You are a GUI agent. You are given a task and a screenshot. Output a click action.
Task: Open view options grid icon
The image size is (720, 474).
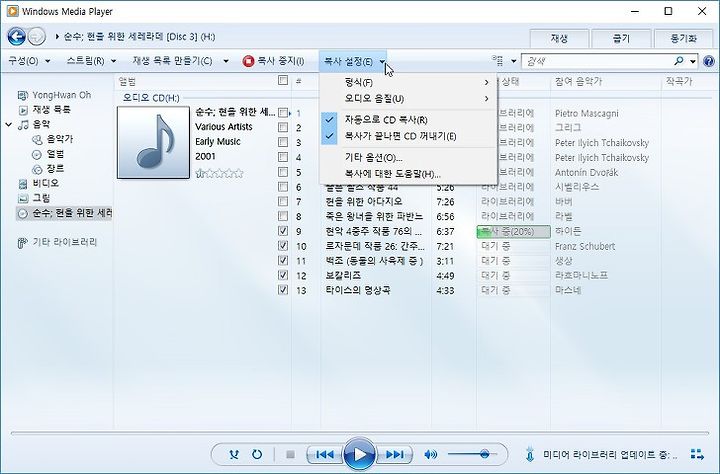[498, 61]
